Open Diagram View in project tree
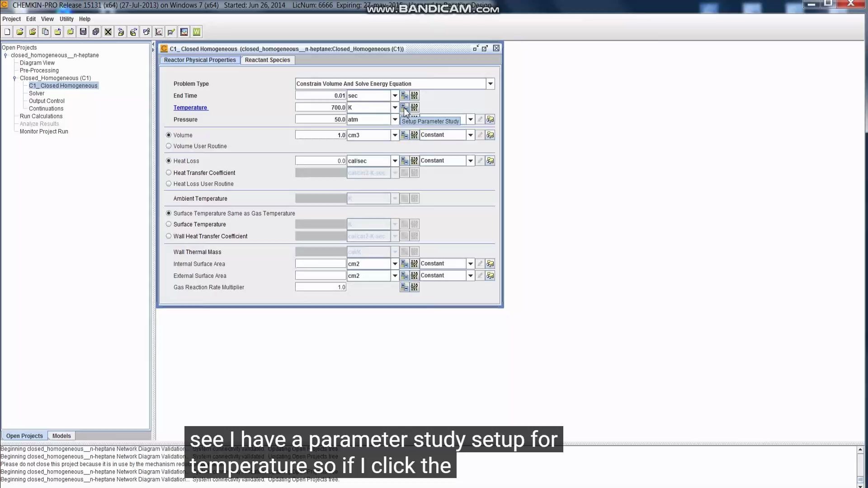Image resolution: width=868 pixels, height=488 pixels. coord(37,63)
